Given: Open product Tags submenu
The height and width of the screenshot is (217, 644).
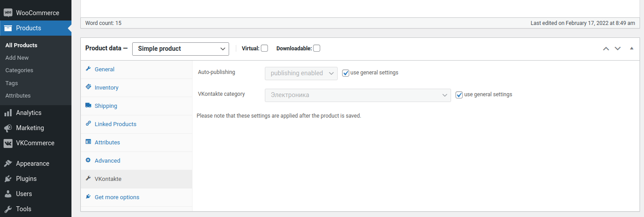Looking at the screenshot, I should [12, 83].
